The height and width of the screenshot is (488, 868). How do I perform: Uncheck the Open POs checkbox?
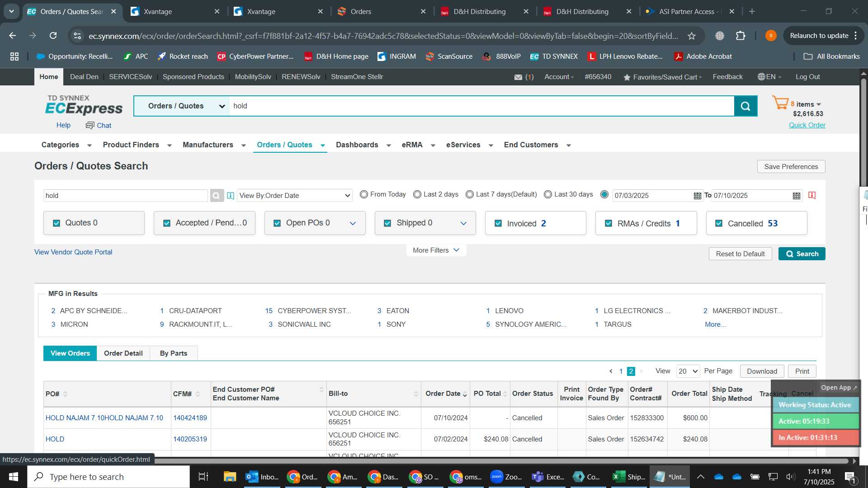pyautogui.click(x=277, y=223)
